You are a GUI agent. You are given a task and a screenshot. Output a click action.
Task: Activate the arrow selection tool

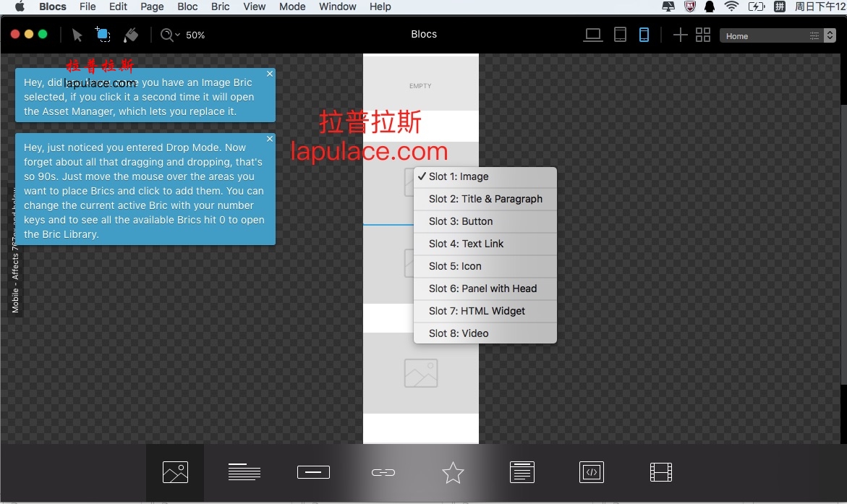pos(77,35)
